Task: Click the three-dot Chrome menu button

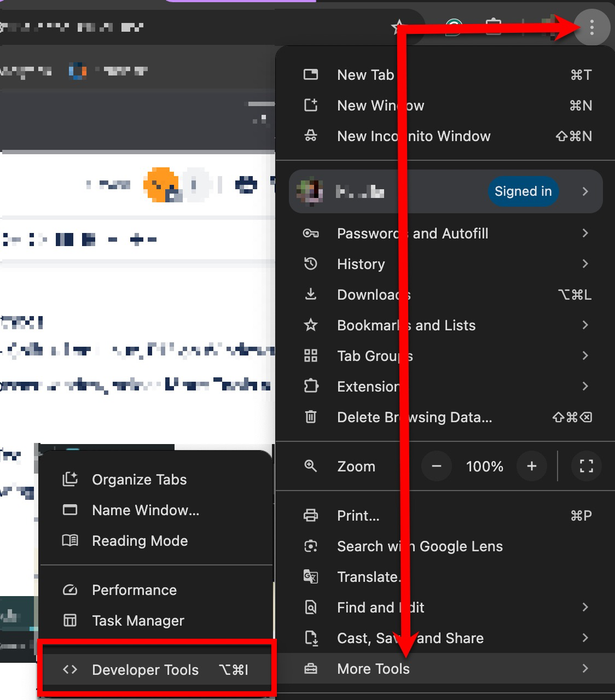Action: (x=591, y=27)
